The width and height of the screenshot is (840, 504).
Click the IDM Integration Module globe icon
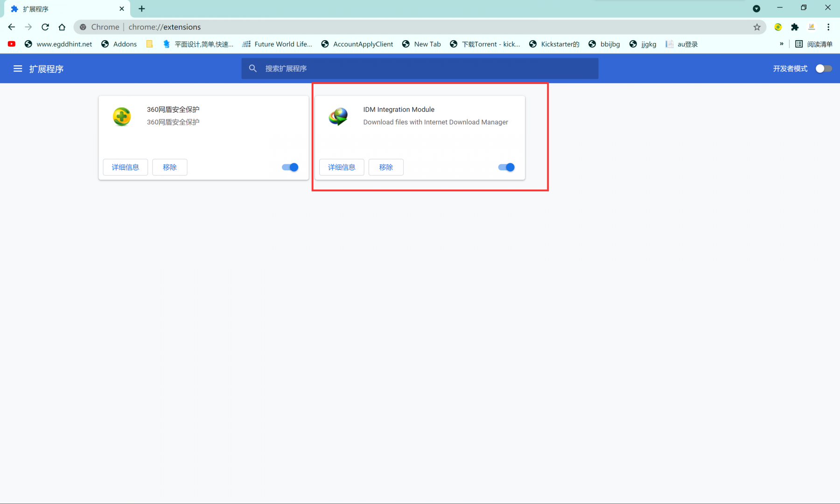click(x=338, y=116)
